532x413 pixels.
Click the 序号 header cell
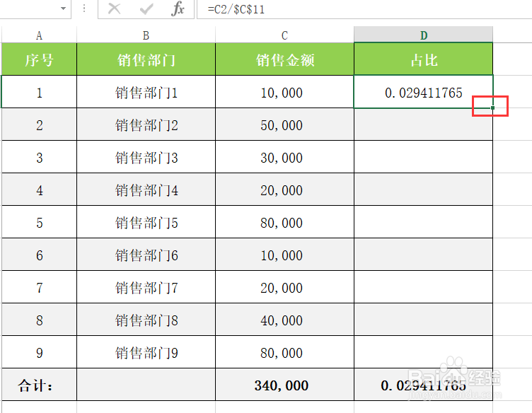(x=39, y=60)
